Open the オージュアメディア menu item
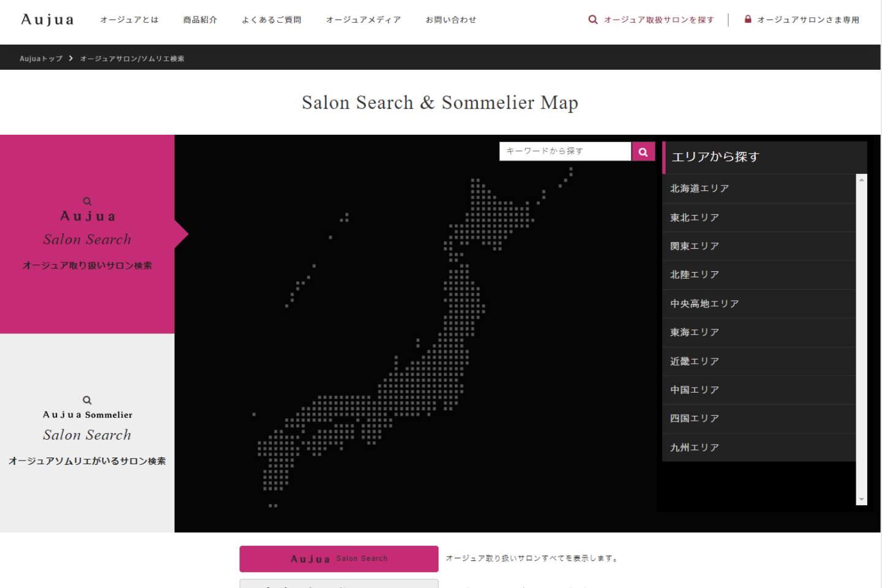 (363, 20)
